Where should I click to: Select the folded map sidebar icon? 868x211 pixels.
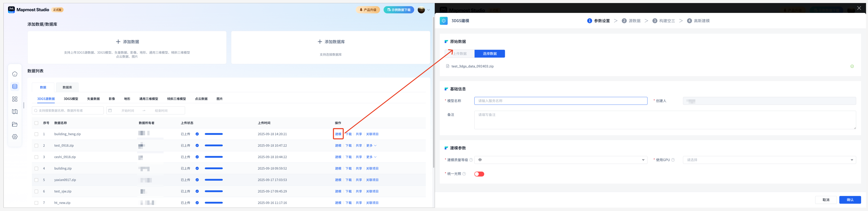pos(15,112)
